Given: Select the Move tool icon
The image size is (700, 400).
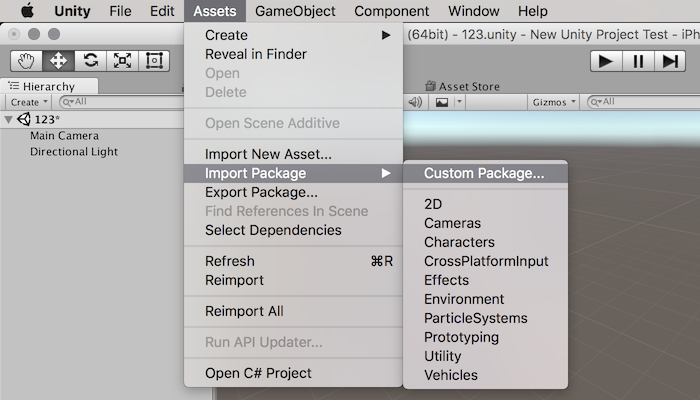Looking at the screenshot, I should click(58, 61).
